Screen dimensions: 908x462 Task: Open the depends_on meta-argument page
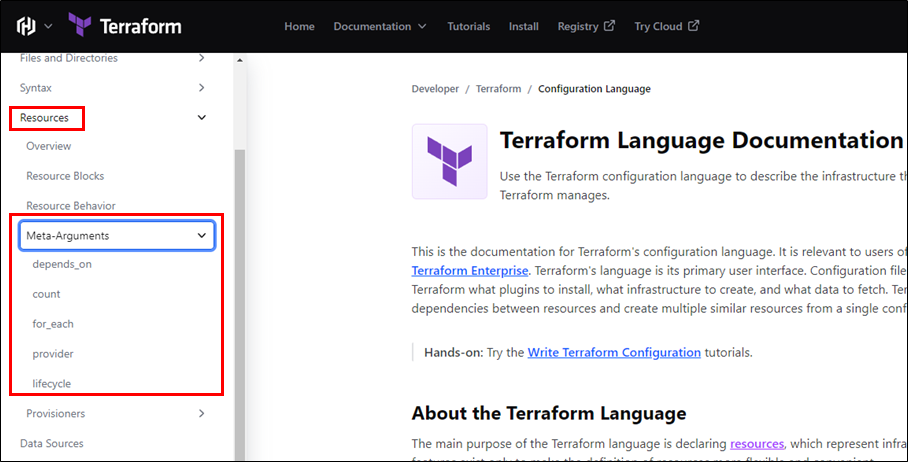[62, 264]
